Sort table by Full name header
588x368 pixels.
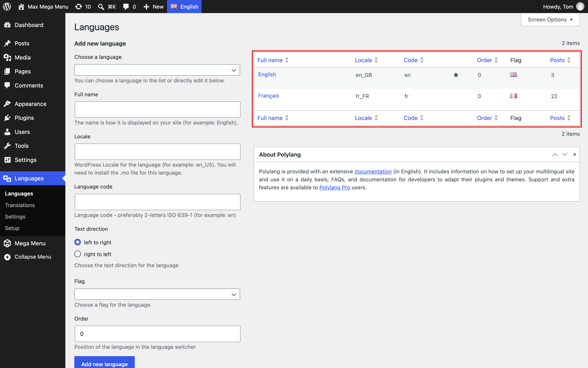[273, 60]
